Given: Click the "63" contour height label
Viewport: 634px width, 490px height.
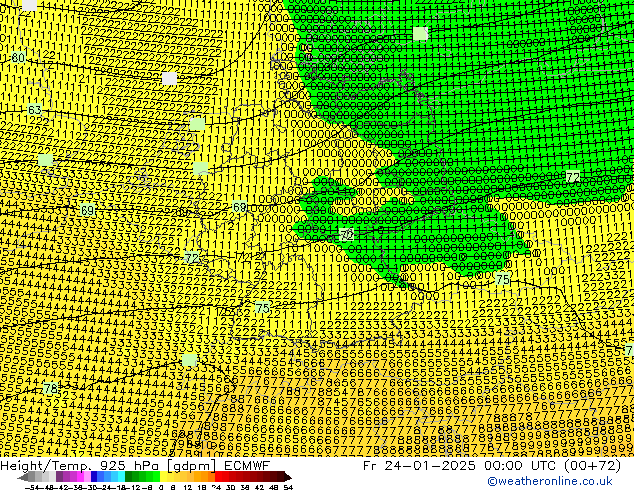Looking at the screenshot, I should 34,110.
